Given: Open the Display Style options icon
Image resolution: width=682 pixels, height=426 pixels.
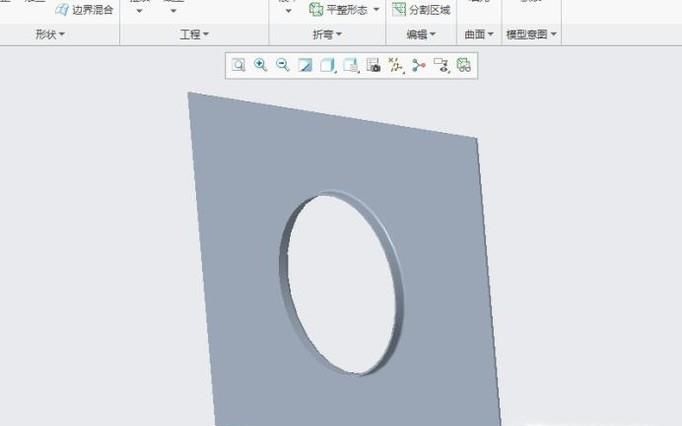Looking at the screenshot, I should coord(328,65).
